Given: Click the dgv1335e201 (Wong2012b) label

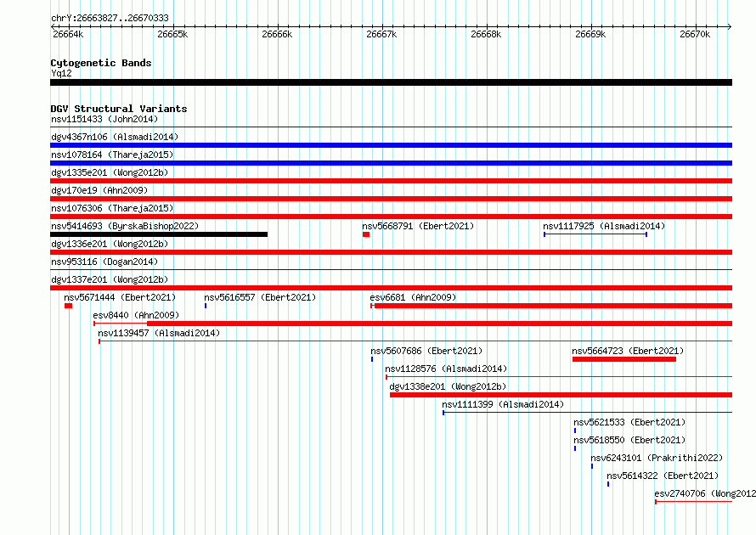Looking at the screenshot, I should click(110, 172).
